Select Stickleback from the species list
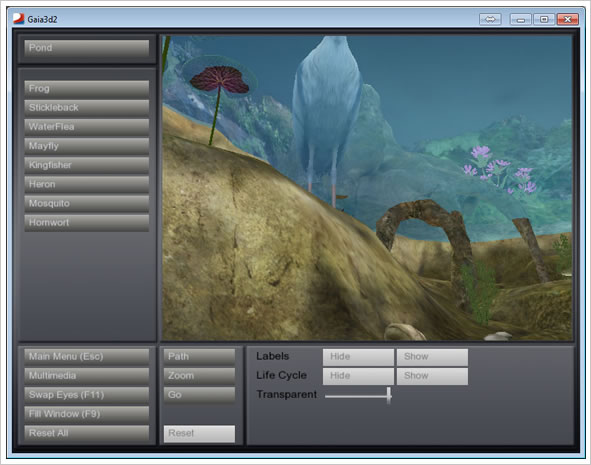Image resolution: width=591 pixels, height=465 pixels. 87,108
